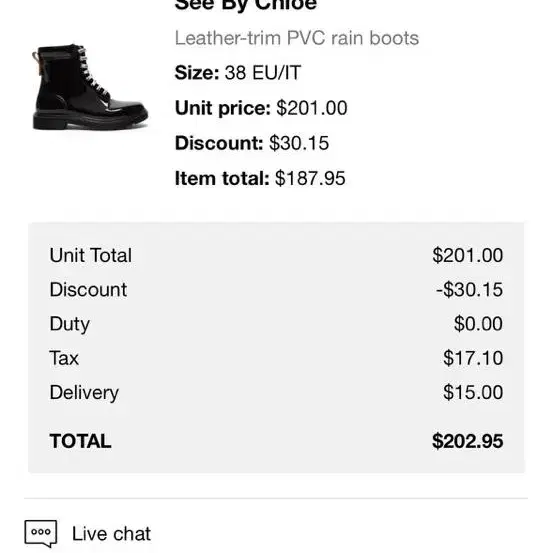This screenshot has height=553, width=553.
Task: Click the $201.00 Unit Total amount
Action: [468, 255]
